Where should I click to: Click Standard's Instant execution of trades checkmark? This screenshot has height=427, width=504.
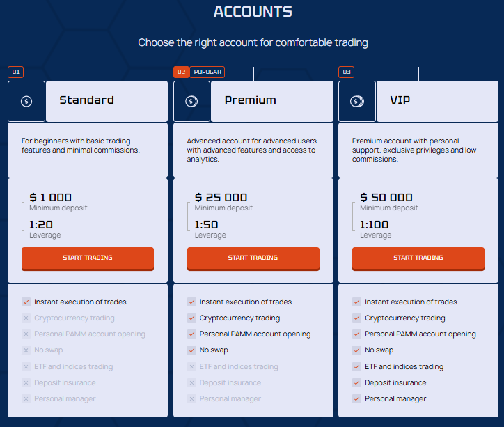point(26,302)
